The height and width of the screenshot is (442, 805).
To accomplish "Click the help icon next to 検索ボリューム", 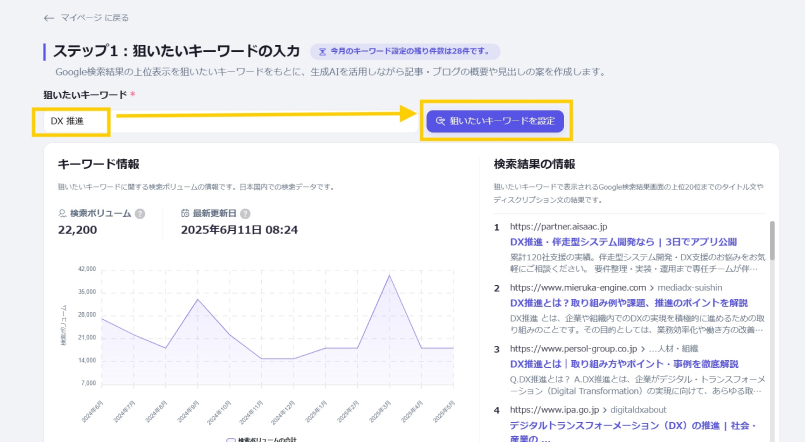I will point(140,213).
